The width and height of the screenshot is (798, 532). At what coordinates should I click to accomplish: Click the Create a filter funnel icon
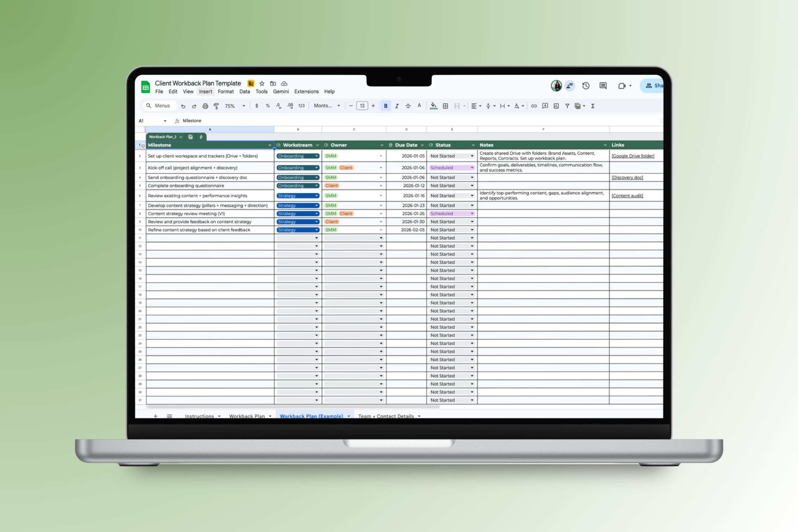(567, 106)
